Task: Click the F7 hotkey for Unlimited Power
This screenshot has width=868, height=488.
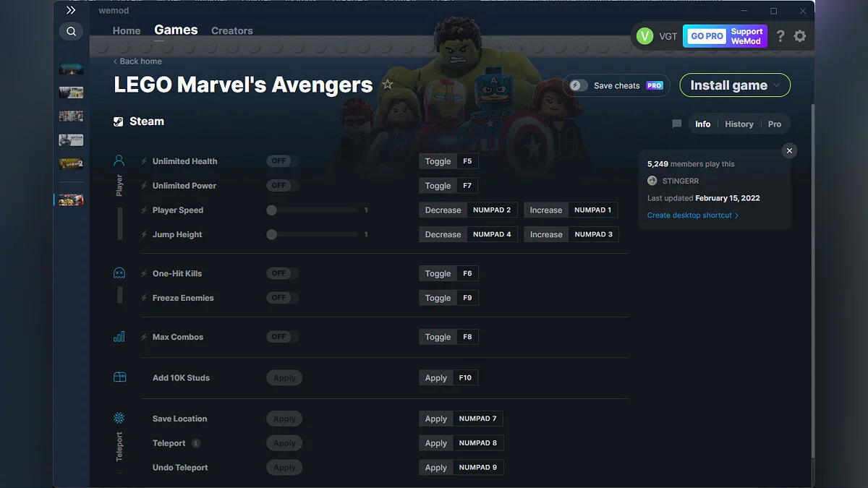Action: tap(467, 186)
